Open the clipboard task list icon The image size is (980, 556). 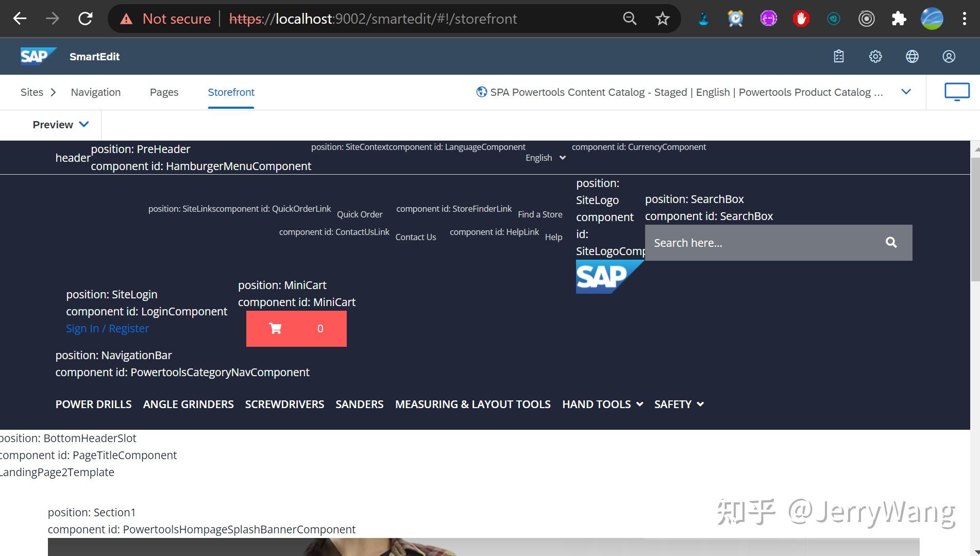(x=838, y=56)
